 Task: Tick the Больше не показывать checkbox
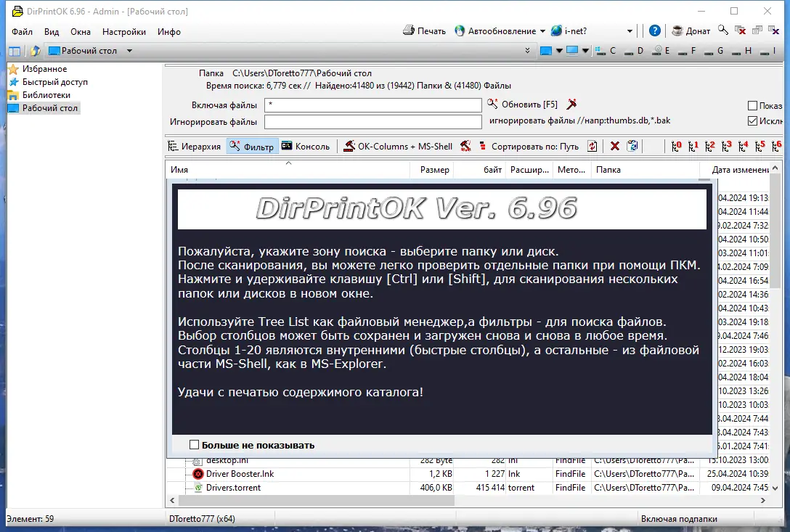tap(194, 444)
